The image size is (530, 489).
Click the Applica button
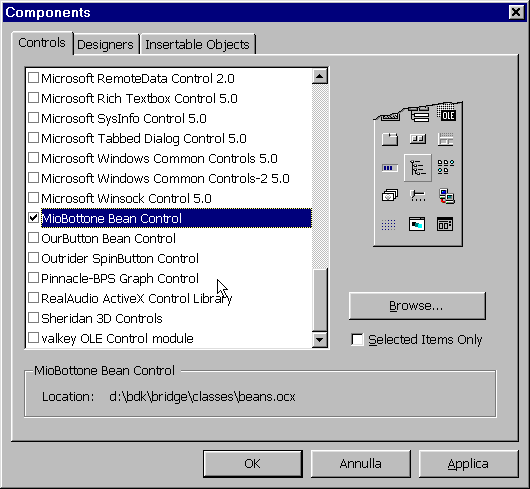(x=468, y=464)
